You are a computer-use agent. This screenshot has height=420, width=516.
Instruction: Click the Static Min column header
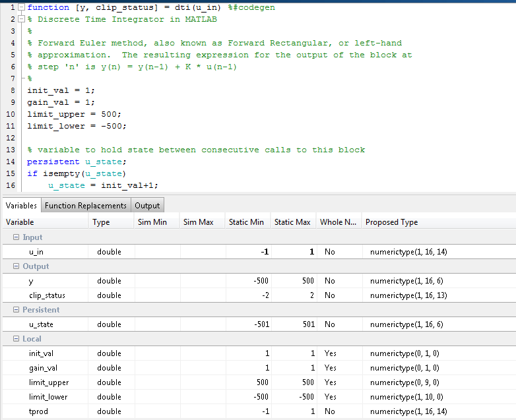(x=246, y=222)
